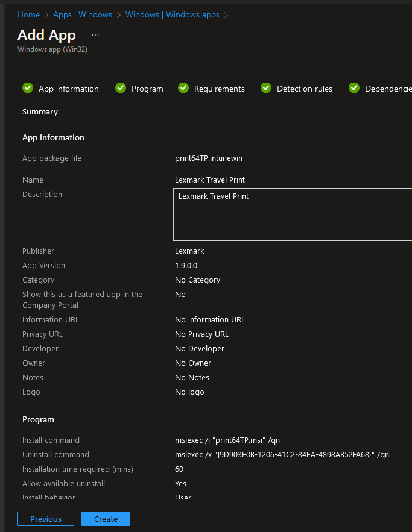The image size is (412, 532).
Task: Click the Uninstall command label
Action: [x=55, y=455]
